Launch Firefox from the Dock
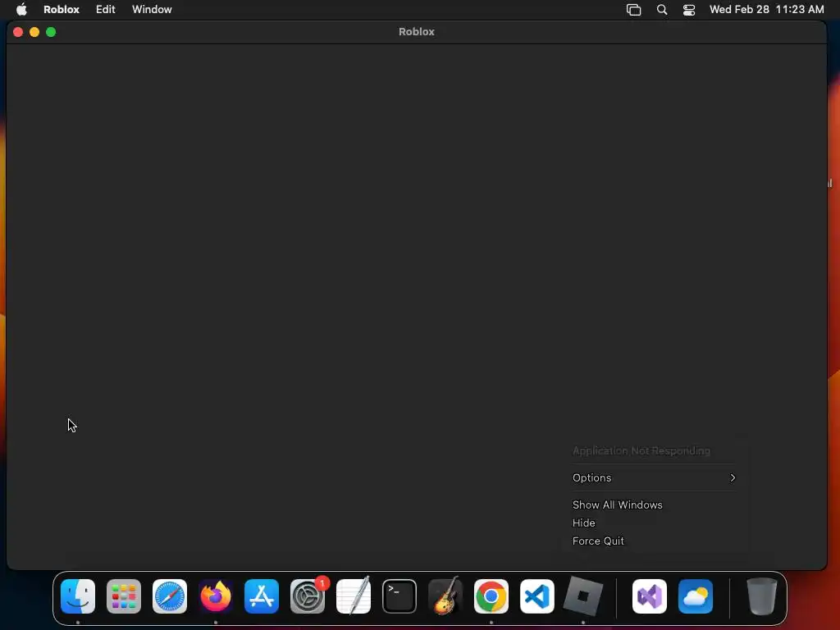 (216, 596)
